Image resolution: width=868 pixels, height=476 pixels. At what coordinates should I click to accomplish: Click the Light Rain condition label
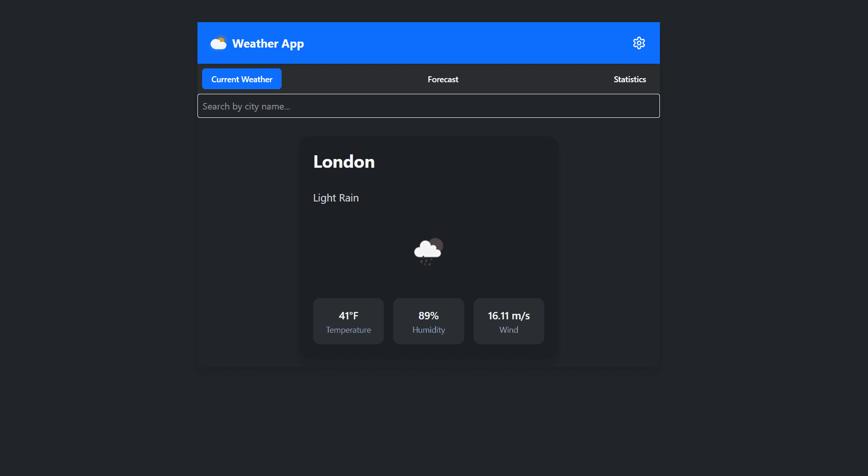point(336,198)
